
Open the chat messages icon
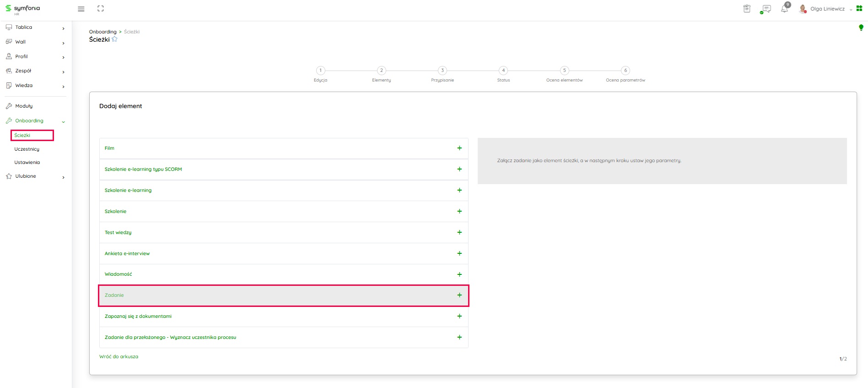point(766,9)
